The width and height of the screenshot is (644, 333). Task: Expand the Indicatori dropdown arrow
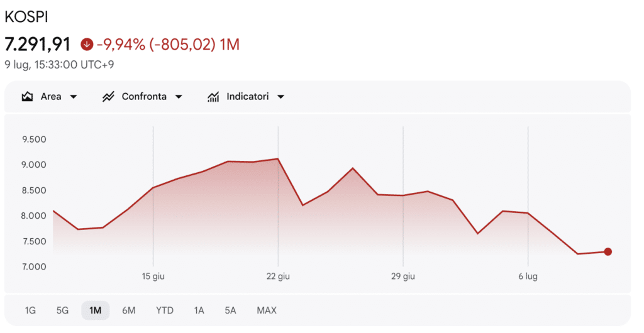(281, 97)
